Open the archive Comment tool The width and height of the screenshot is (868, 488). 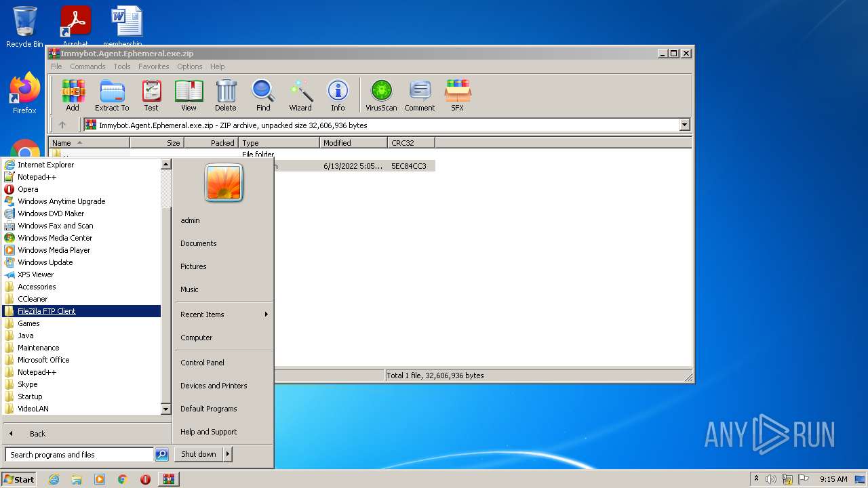coord(420,95)
